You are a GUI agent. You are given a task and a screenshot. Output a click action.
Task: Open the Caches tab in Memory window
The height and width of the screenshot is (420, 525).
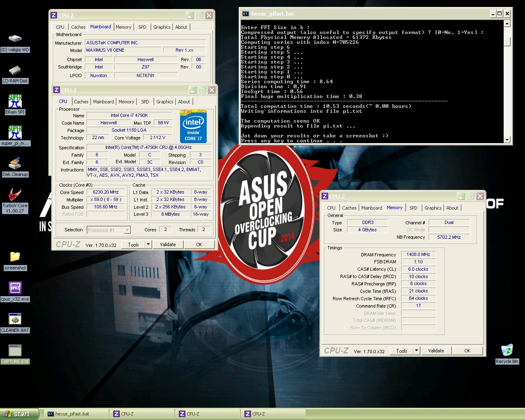pyautogui.click(x=349, y=208)
